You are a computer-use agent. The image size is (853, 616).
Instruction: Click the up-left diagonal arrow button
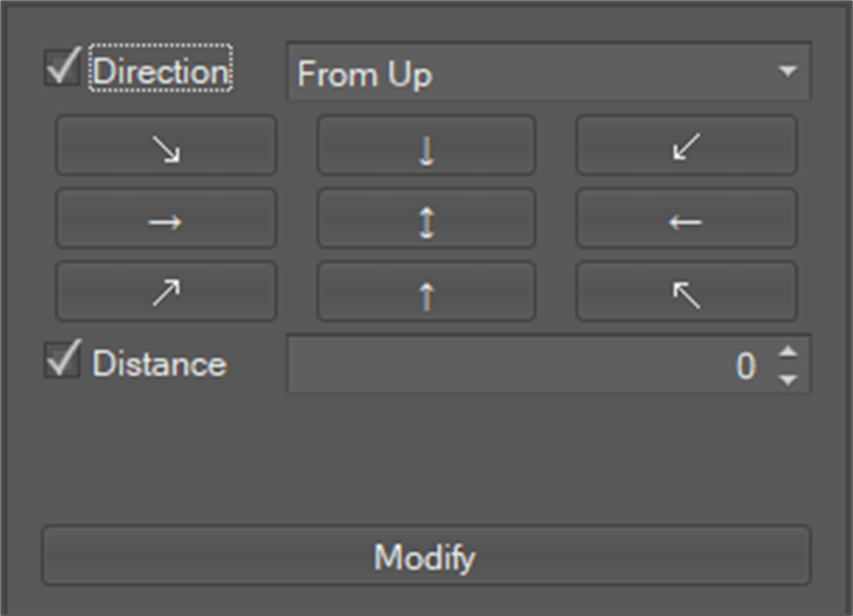pyautogui.click(x=686, y=292)
